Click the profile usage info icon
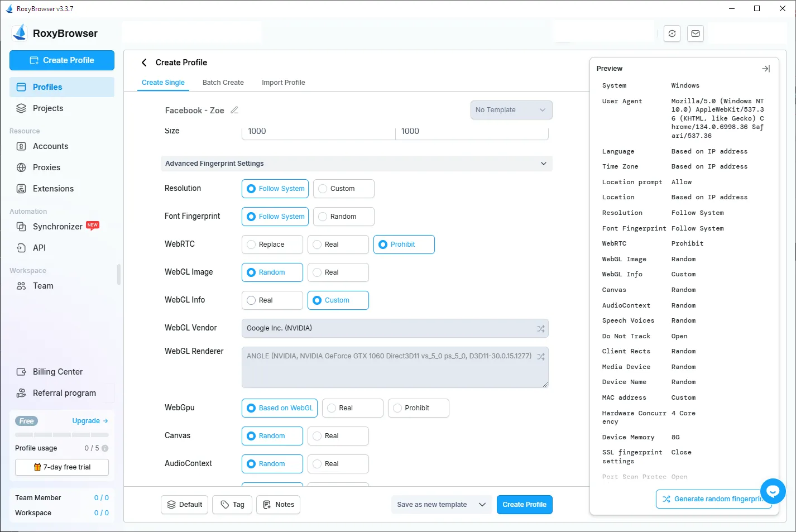Image resolution: width=796 pixels, height=532 pixels. point(105,448)
